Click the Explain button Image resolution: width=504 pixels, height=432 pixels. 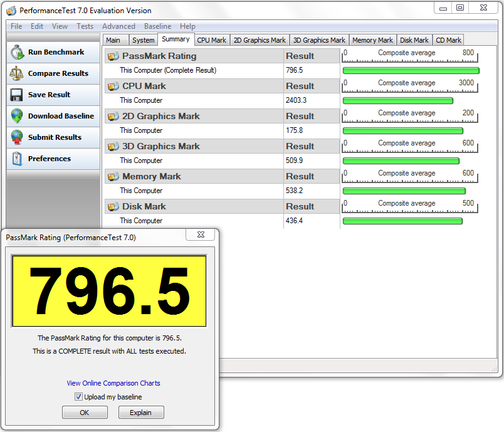[x=141, y=413]
